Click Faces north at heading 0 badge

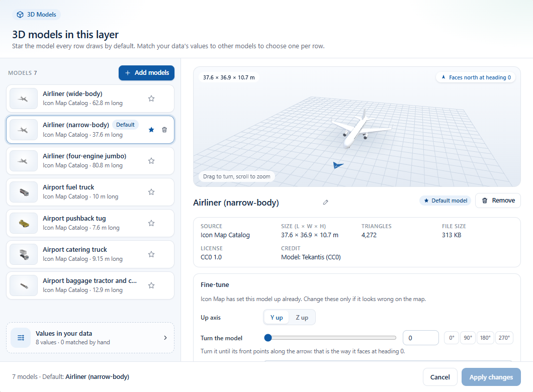click(476, 77)
